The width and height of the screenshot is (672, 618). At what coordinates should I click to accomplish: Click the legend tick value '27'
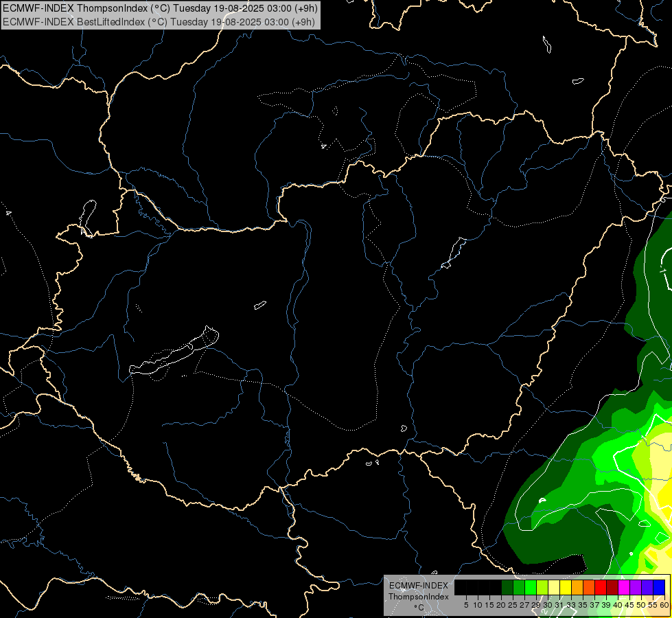point(524,605)
